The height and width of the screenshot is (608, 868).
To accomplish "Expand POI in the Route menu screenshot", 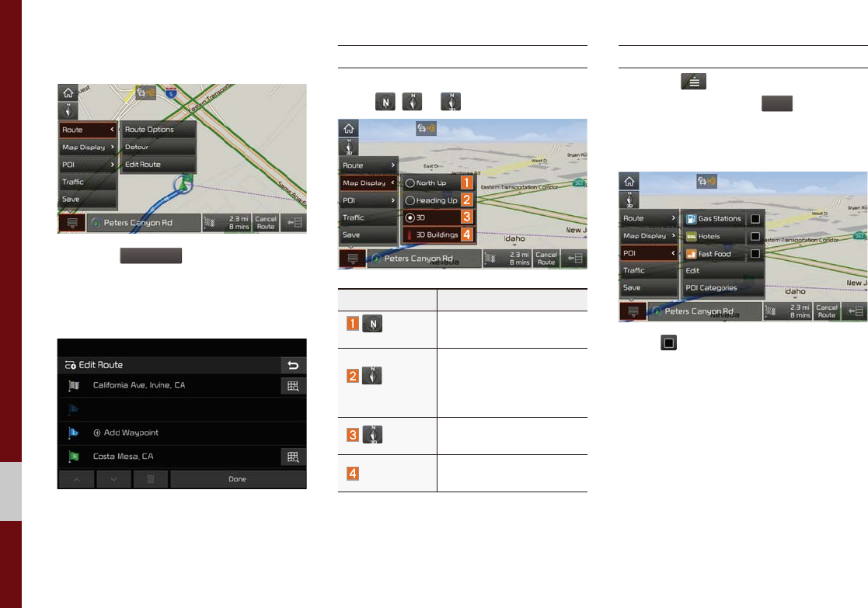I will [88, 165].
